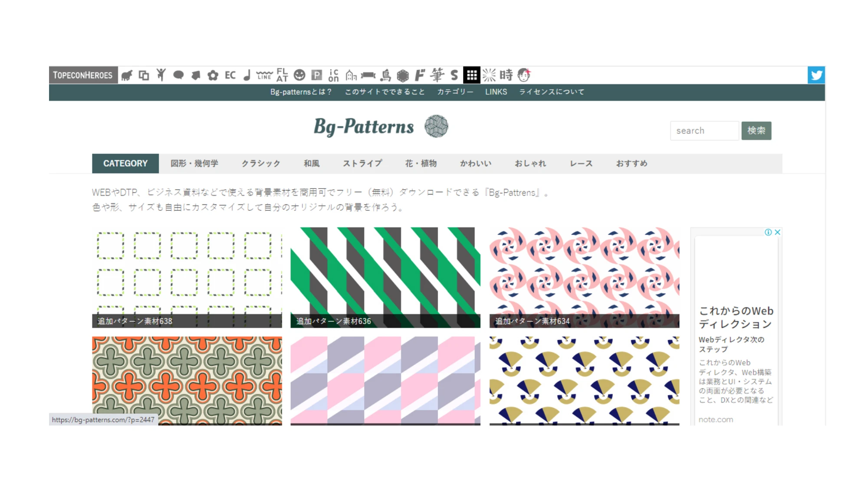Click inside the search input field
This screenshot has width=868, height=488.
pos(704,131)
